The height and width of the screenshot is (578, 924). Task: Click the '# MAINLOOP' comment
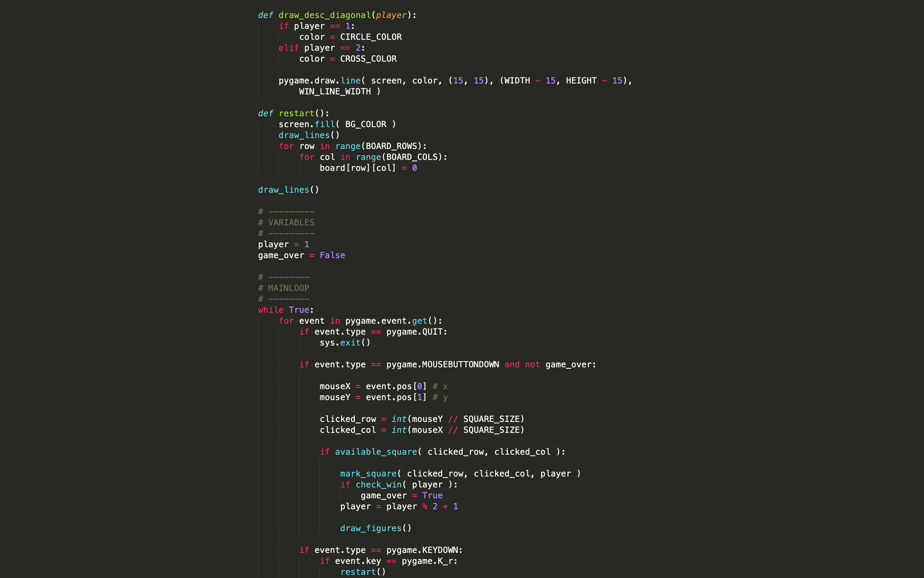(284, 288)
